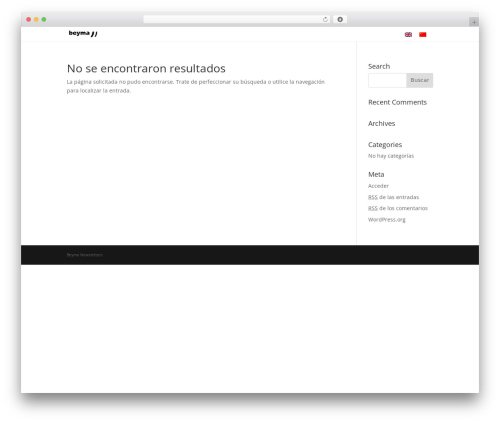
Task: Maximize window with green traffic light
Action: point(44,19)
